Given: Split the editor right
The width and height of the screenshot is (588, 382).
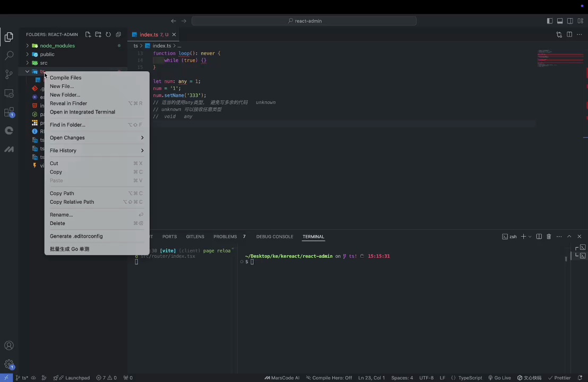Looking at the screenshot, I should click(x=569, y=34).
